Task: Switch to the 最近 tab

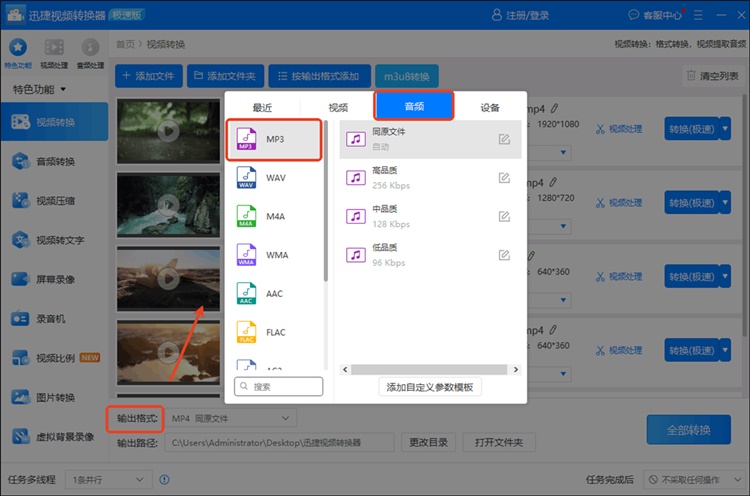Action: pyautogui.click(x=262, y=108)
